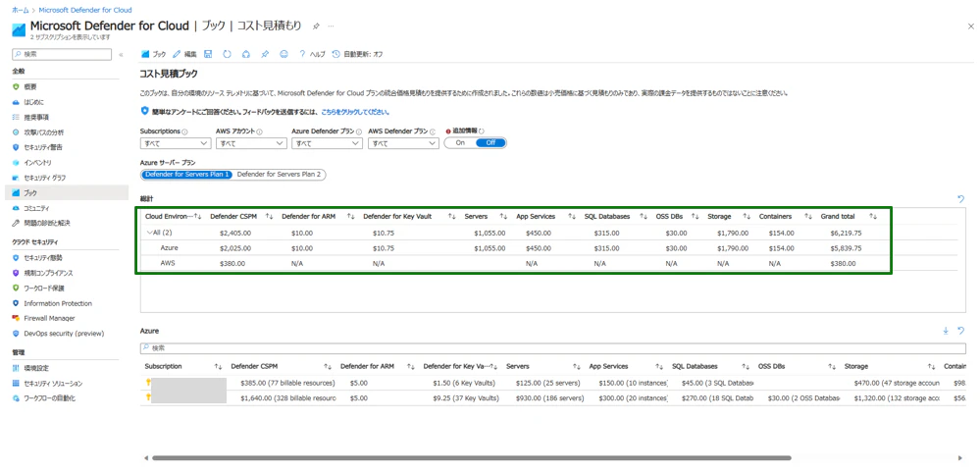
Task: Click the download arrow icon in Azure section
Action: pos(946,331)
